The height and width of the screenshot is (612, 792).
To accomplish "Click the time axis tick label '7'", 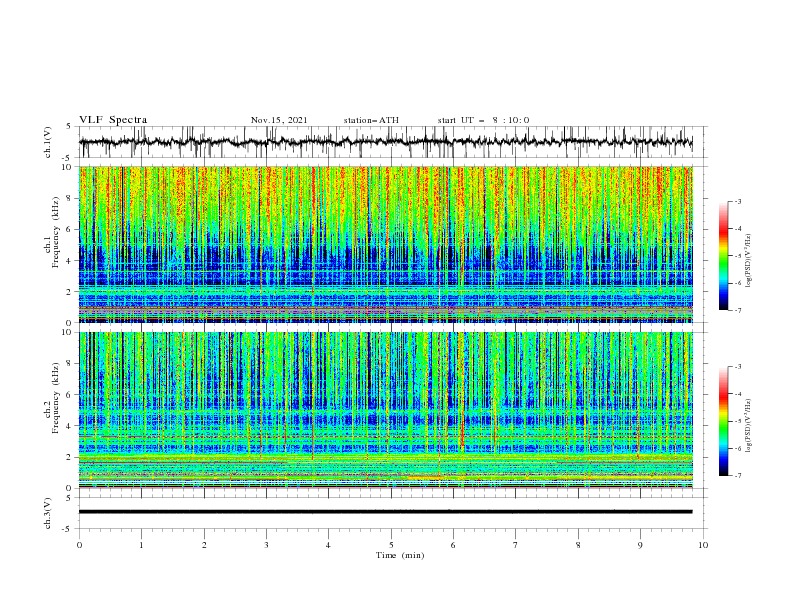I will (x=515, y=545).
